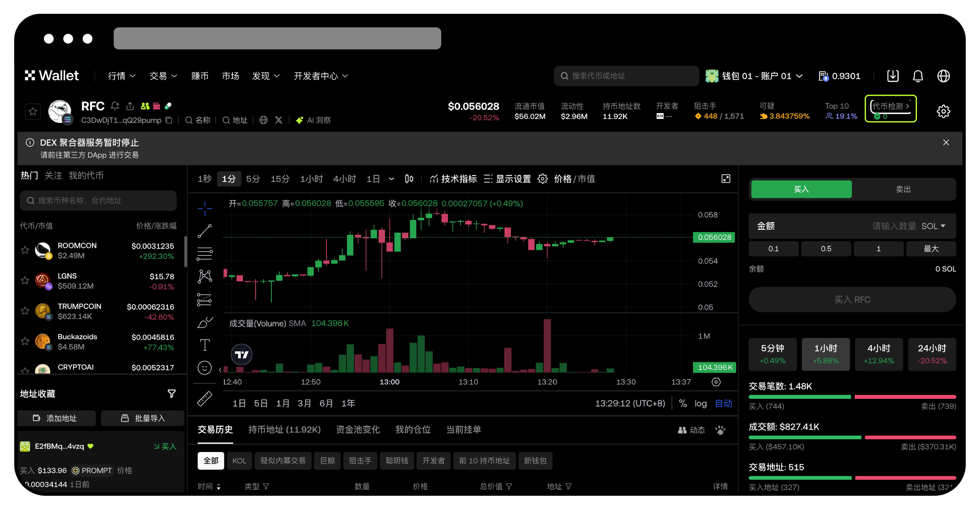Open the chart timeframe dropdown next to 1日
The width and height of the screenshot is (980, 508).
click(x=391, y=179)
